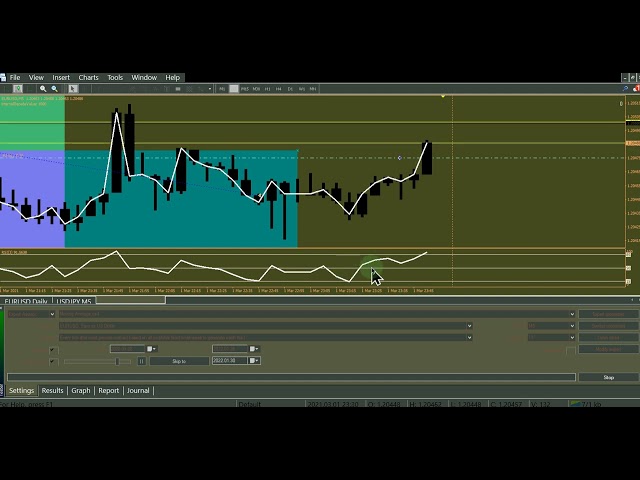Image resolution: width=640 pixels, height=480 pixels.
Task: Open the Charts menu
Action: tap(89, 77)
